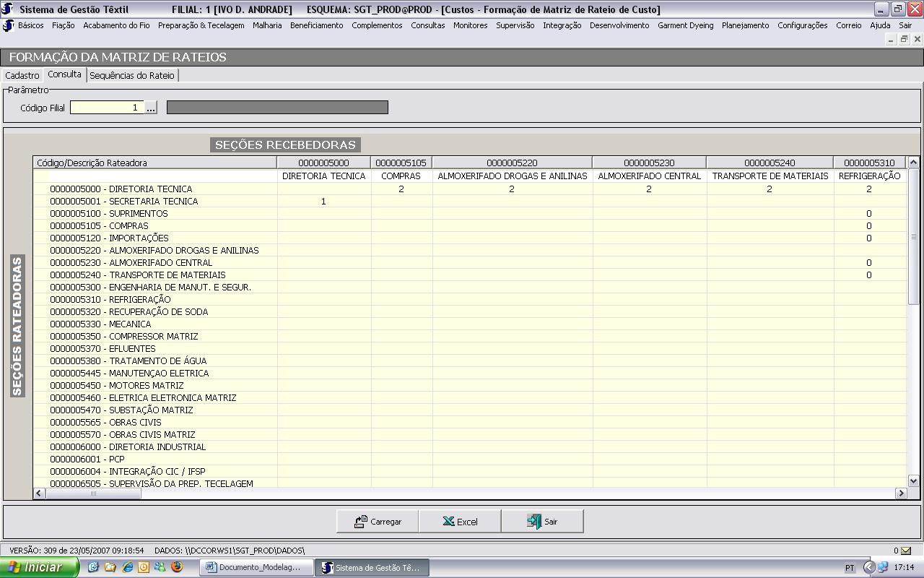Screen dimensions: 924x578
Task: Click the Sair exit door button
Action: tap(542, 521)
